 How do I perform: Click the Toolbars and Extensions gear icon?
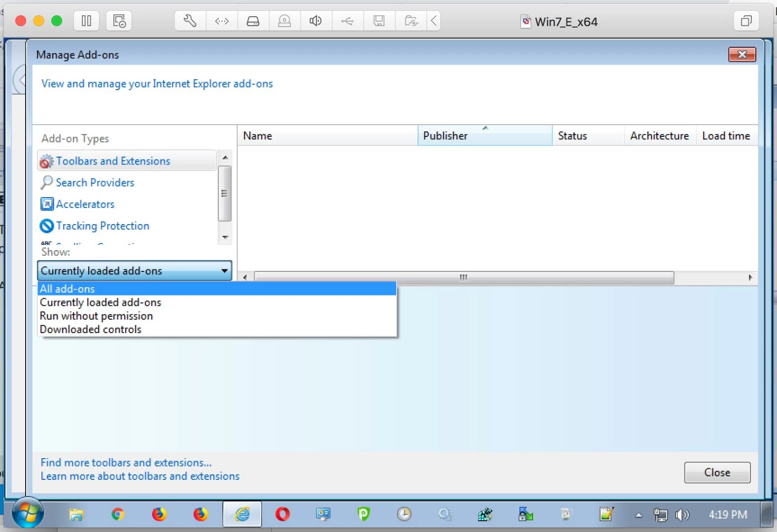pos(46,162)
